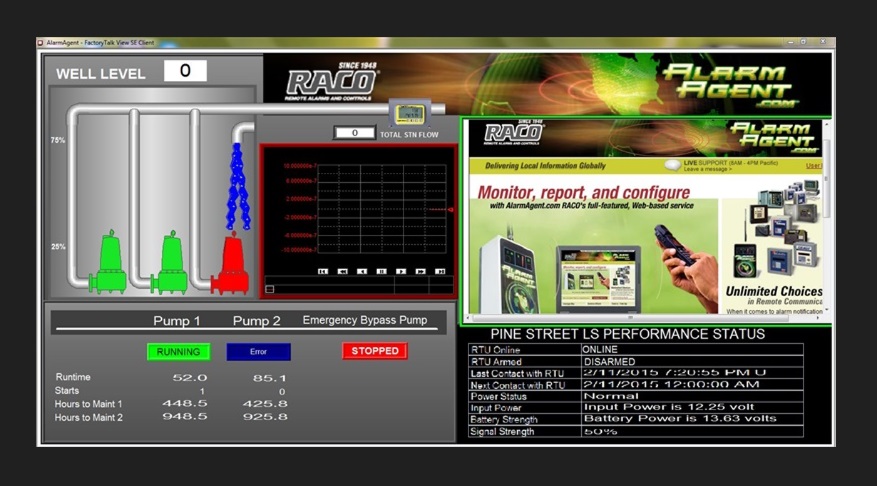The height and width of the screenshot is (486, 877).
Task: Jump trend chart to the end
Action: [440, 271]
